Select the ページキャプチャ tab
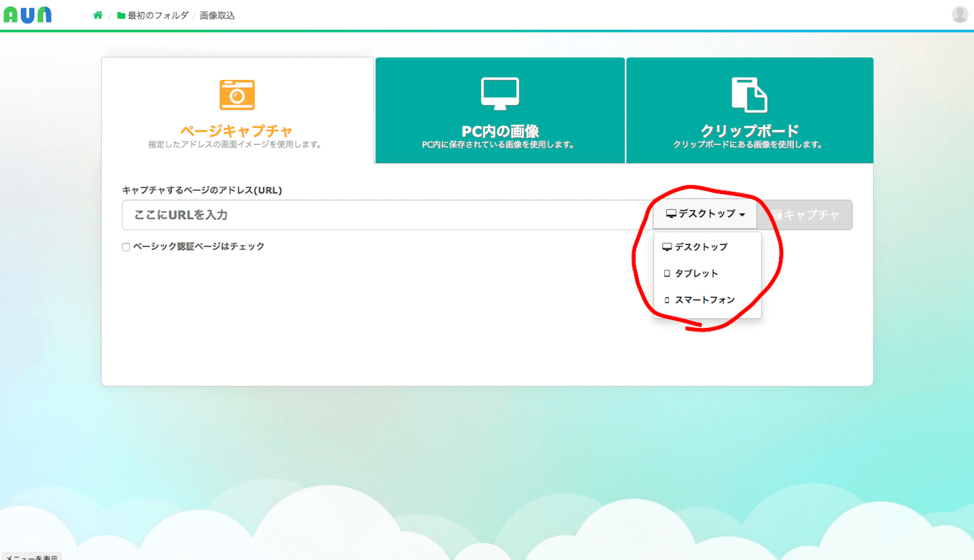Viewport: 974px width, 560px height. click(238, 110)
